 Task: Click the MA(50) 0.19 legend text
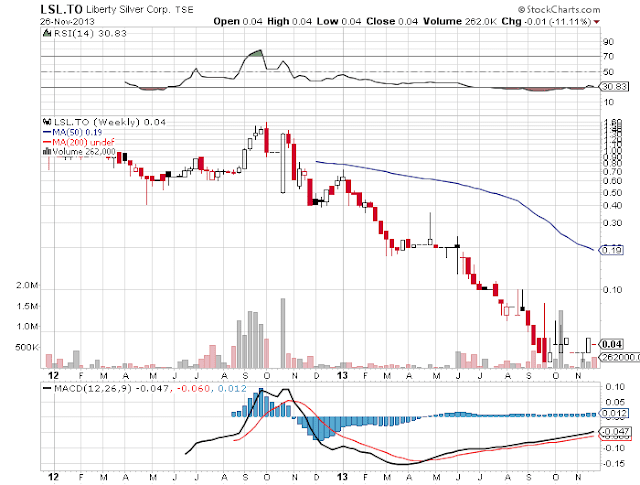(77, 132)
